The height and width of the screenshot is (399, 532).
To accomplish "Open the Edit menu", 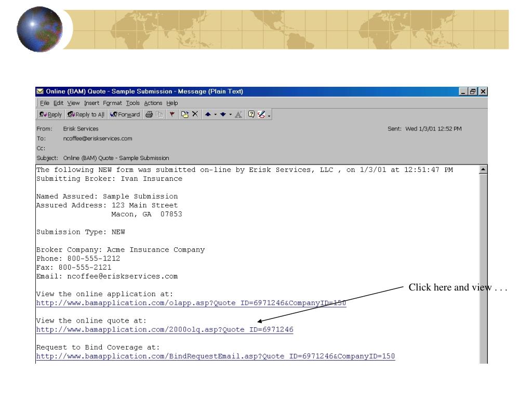I will tap(58, 103).
